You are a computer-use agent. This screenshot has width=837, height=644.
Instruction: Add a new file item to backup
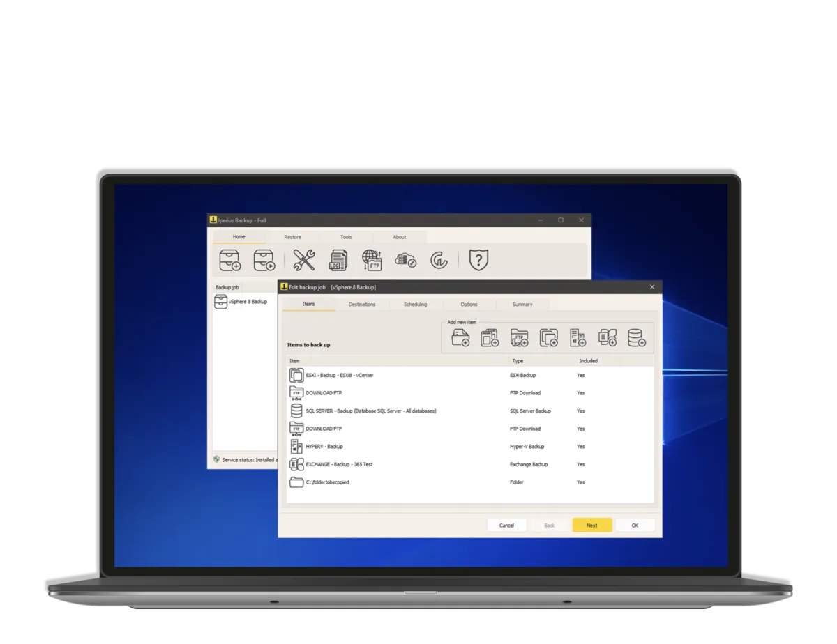(490, 338)
